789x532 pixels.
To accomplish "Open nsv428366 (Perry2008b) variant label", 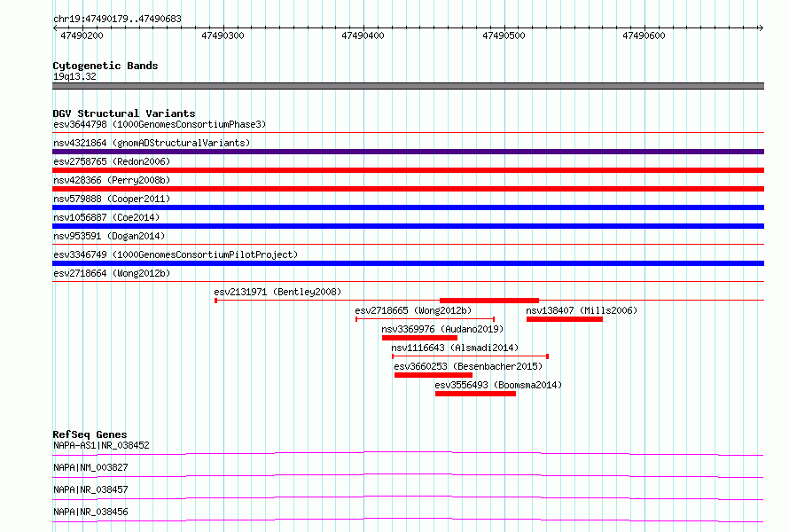I will pos(112,180).
